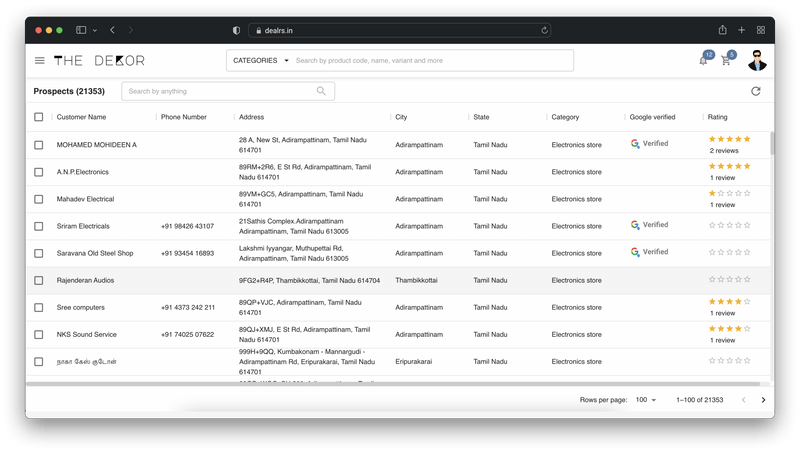Sort by the Rating column header

pos(717,117)
